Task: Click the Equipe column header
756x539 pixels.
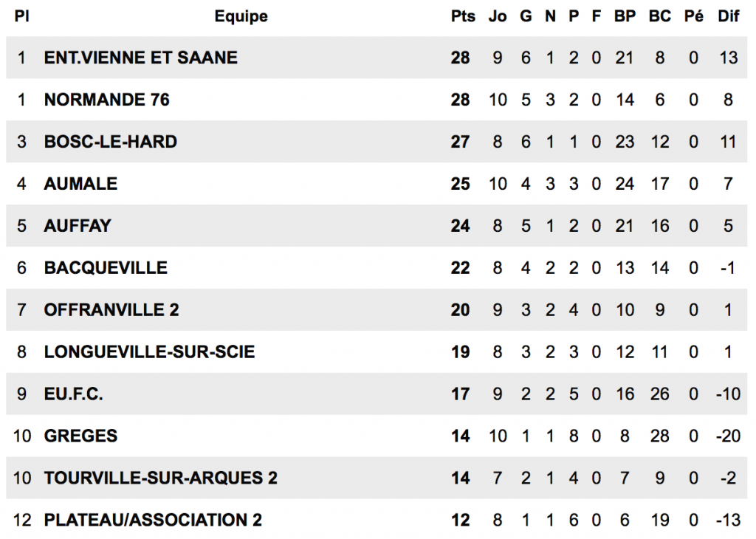Action: 241,16
